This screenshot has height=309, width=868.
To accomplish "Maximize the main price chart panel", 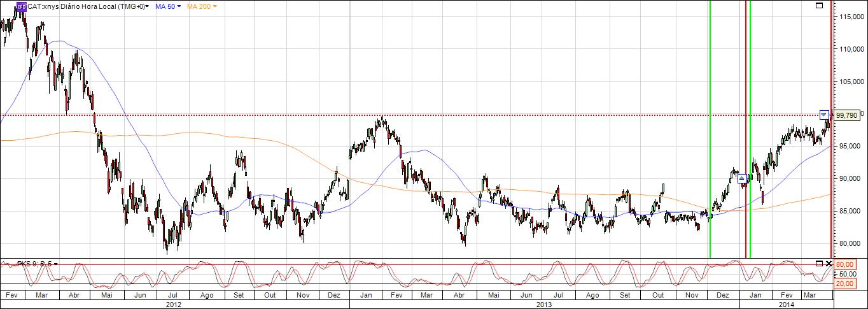I will pyautogui.click(x=819, y=6).
